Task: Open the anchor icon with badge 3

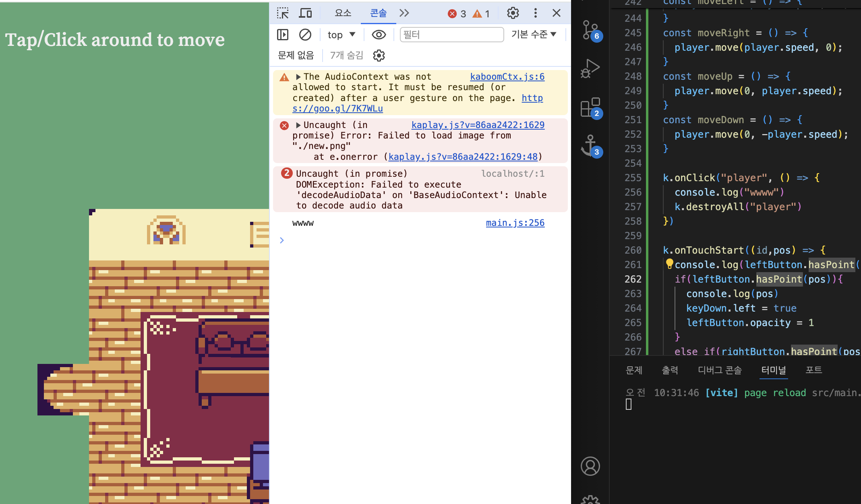Action: [x=590, y=146]
